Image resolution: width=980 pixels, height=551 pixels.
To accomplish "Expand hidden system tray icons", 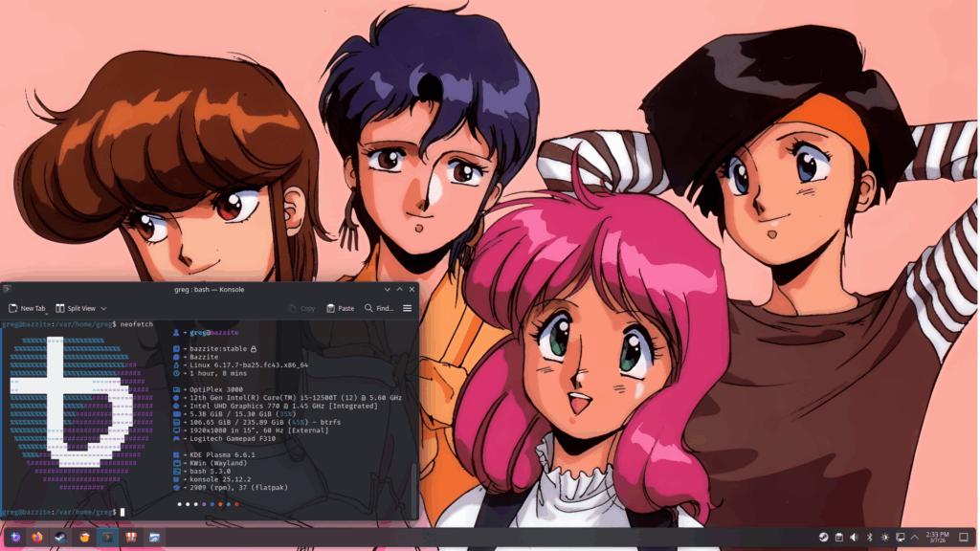I will tap(915, 538).
